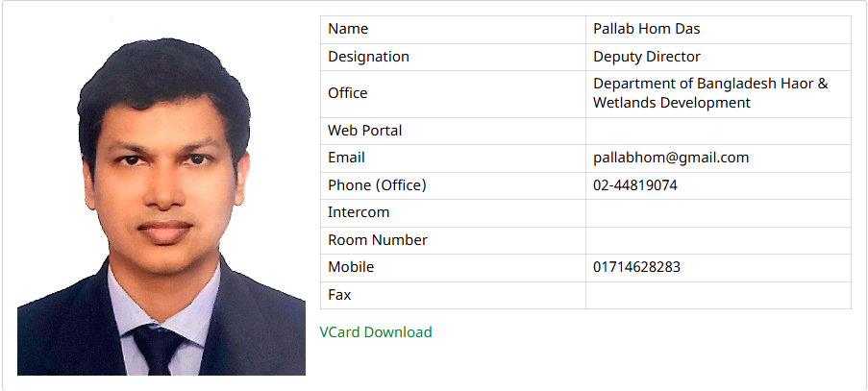Click the Phone (Office) row label
The height and width of the screenshot is (391, 868).
coord(377,185)
